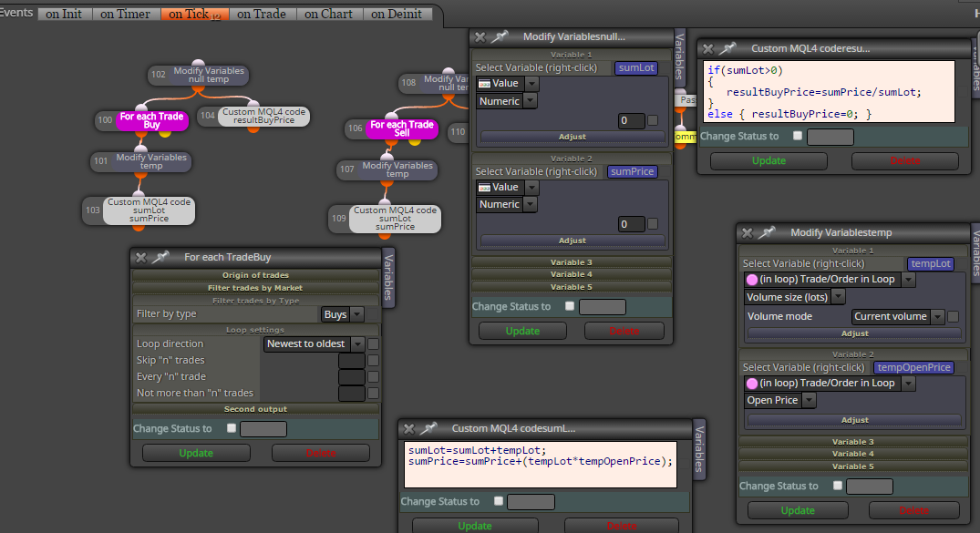Click Delete in Custom MQL4 coderesu panel
Viewport: 980px width, 533px height.
905,160
